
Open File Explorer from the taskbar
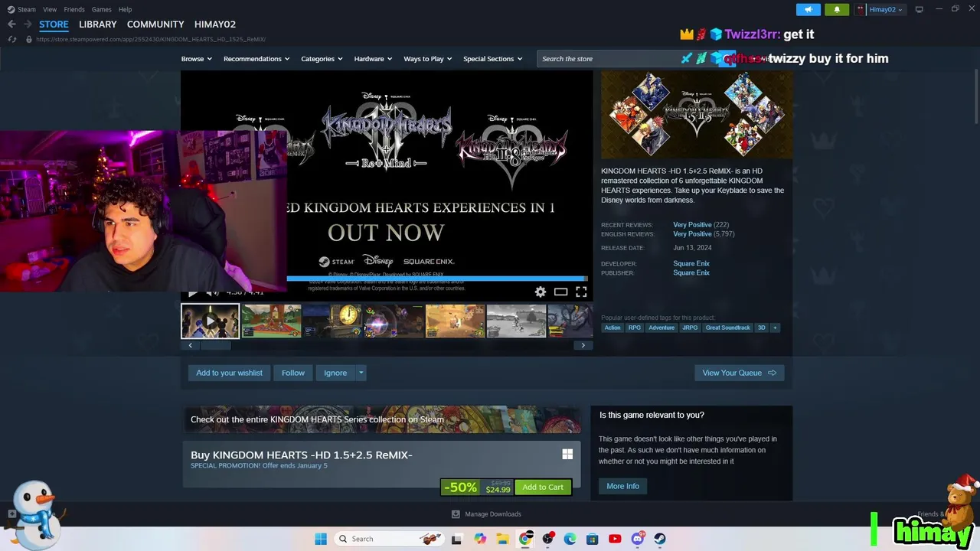point(503,539)
